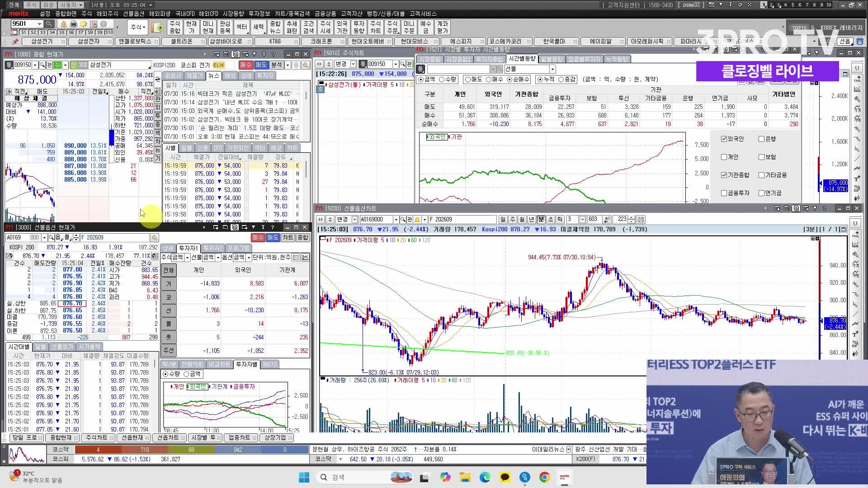Screen dimensions: 868x488
Task: Click the Windows Start button
Action: click(x=304, y=477)
